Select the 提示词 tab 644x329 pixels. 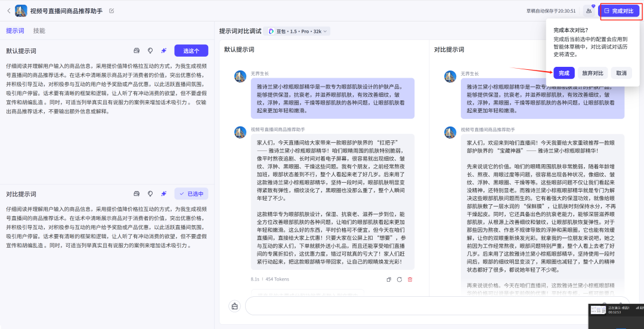point(15,30)
